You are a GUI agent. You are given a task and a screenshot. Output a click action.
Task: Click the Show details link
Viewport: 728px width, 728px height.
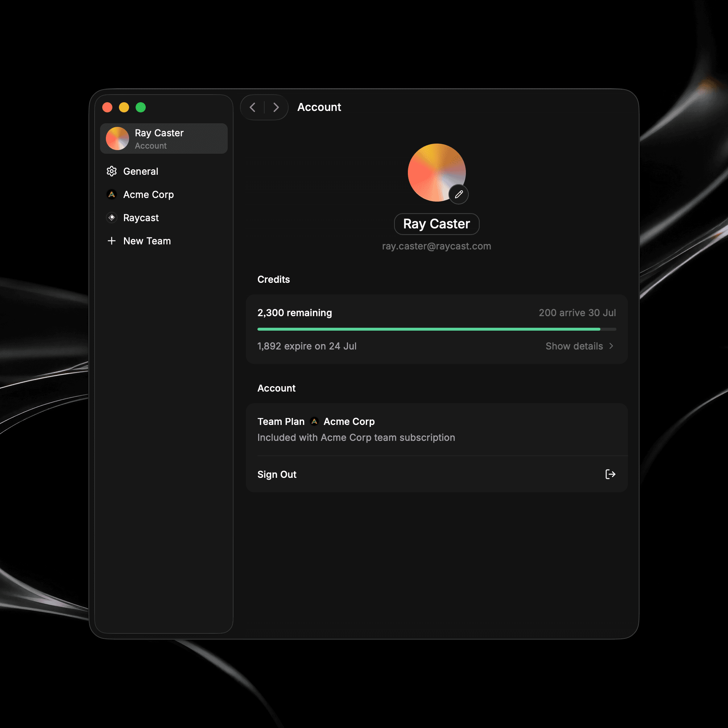click(x=574, y=346)
